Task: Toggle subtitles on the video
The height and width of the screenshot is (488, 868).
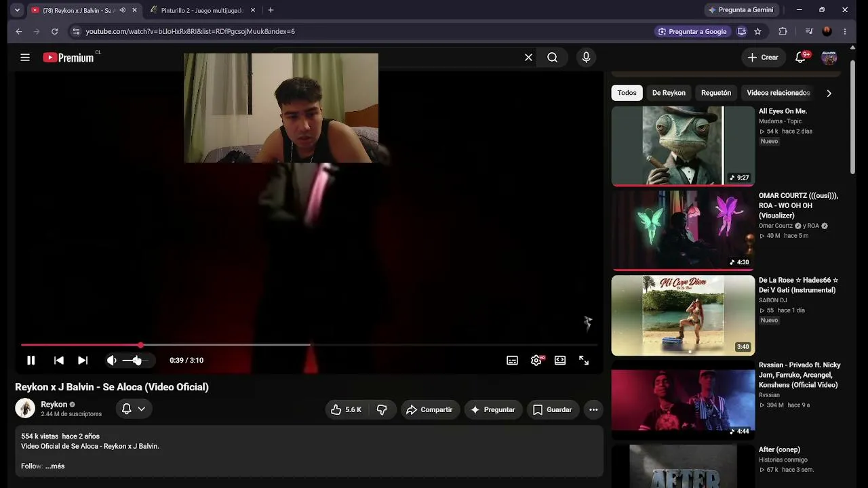Action: coord(513,361)
